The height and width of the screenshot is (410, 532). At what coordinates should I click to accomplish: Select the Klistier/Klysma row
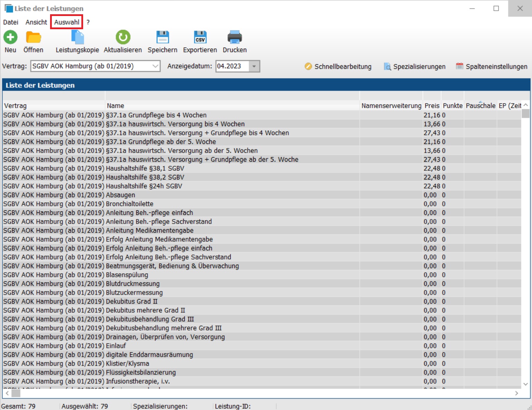point(262,363)
